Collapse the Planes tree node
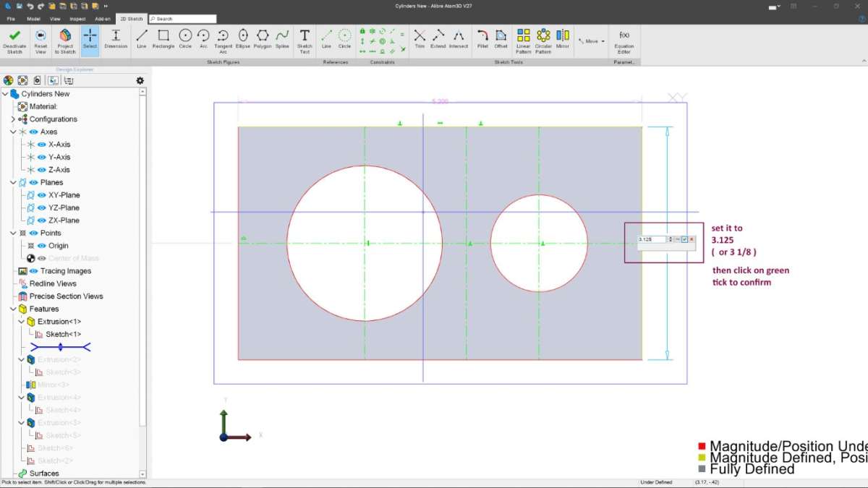This screenshot has width=868, height=488. (13, 182)
